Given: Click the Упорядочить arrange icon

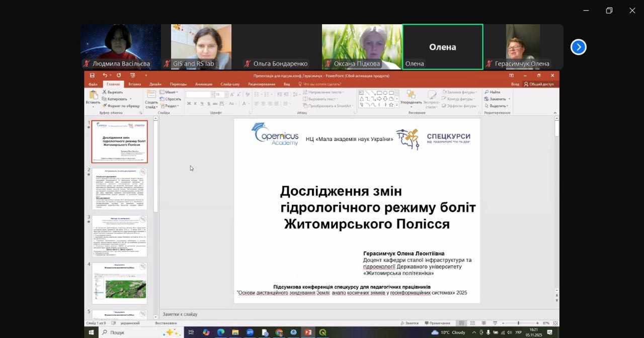Looking at the screenshot, I should tap(411, 95).
